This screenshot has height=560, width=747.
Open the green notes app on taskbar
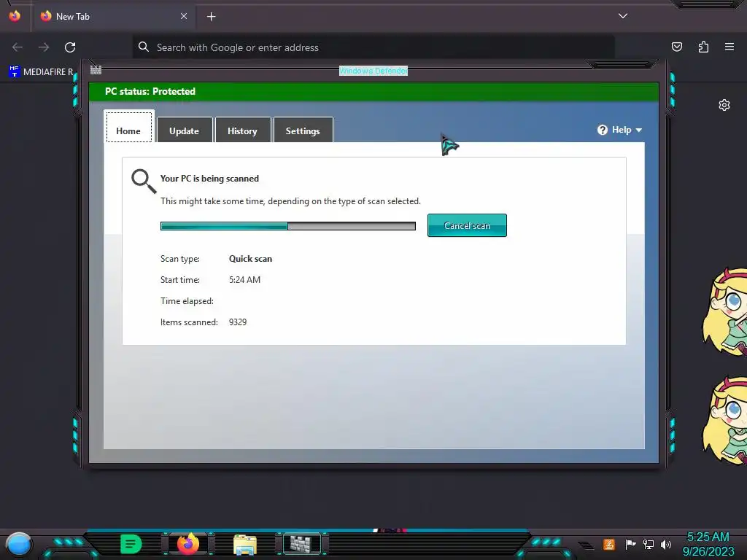click(131, 544)
